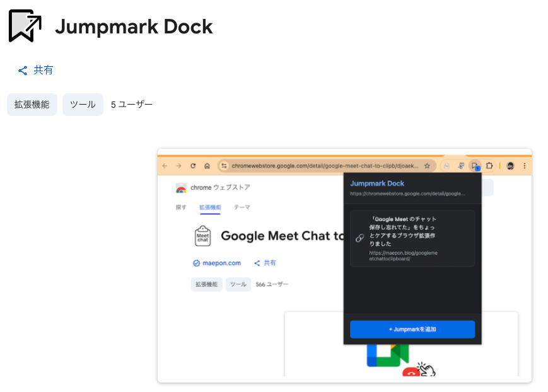Click the Meet chat clipboard icon in the preview
Screen dimensions: 548x392
pyautogui.click(x=202, y=236)
